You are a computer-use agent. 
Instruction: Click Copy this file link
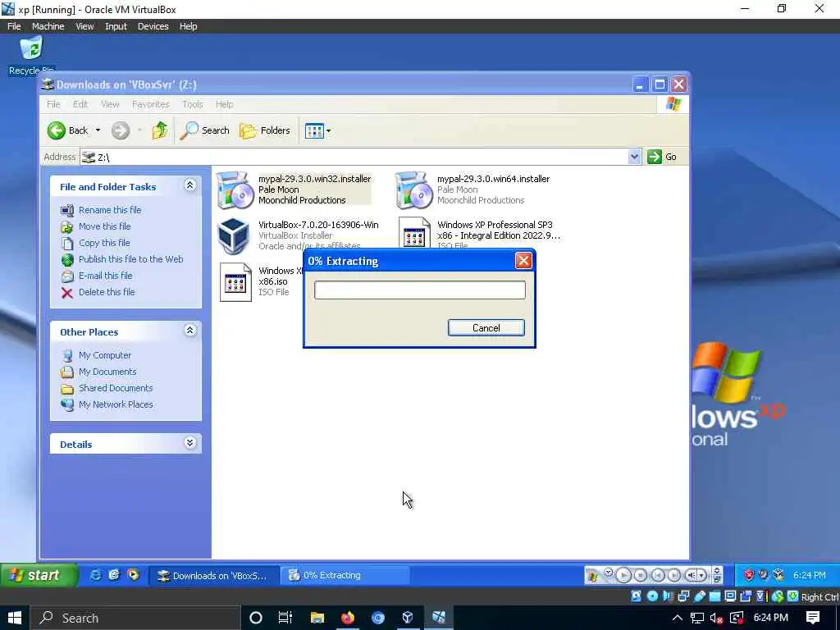104,243
